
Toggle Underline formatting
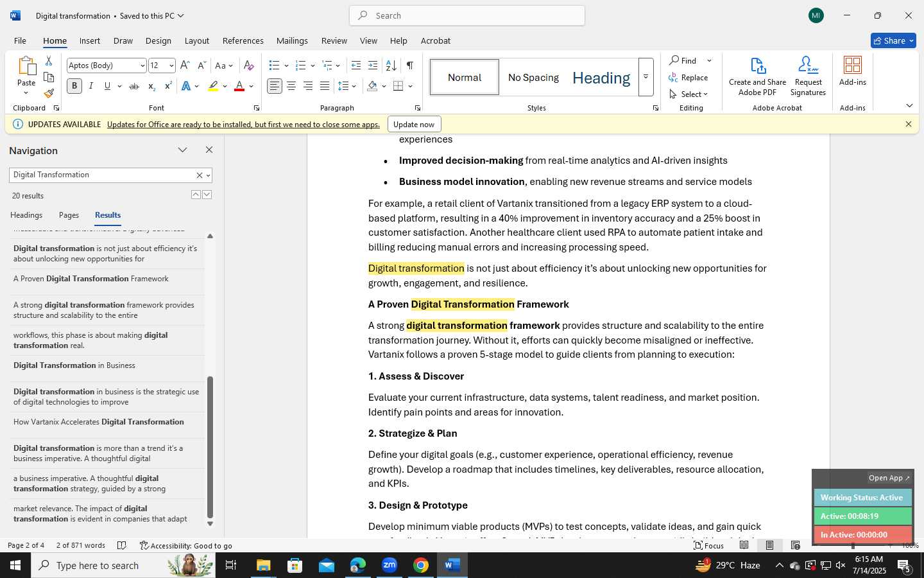[x=107, y=86]
